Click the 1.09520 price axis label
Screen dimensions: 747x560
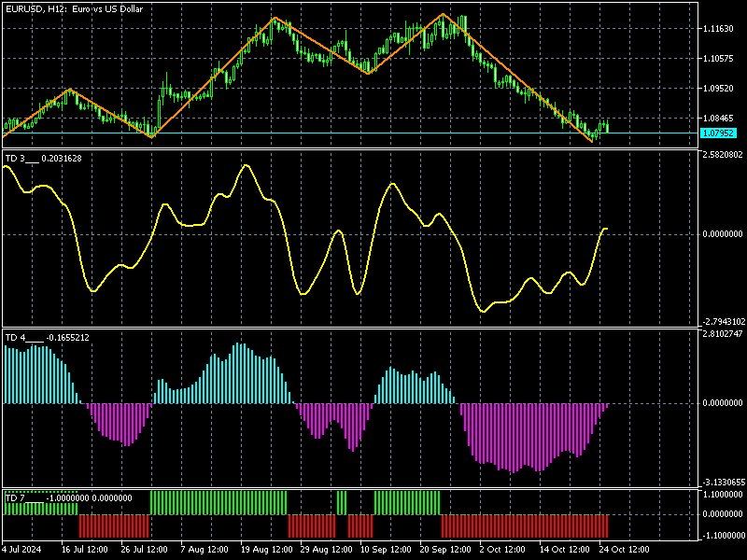[718, 89]
